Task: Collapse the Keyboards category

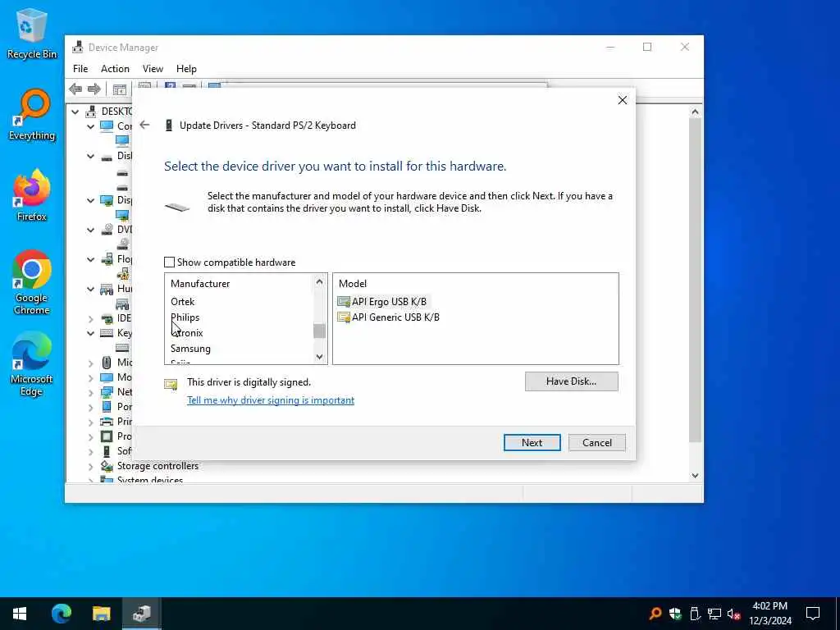Action: pos(90,333)
